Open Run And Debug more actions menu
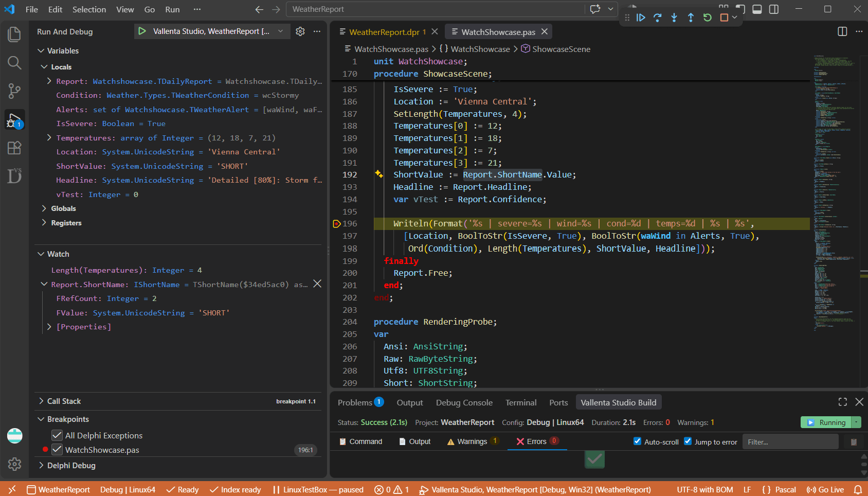Screen dimensions: 868x496 317,31
